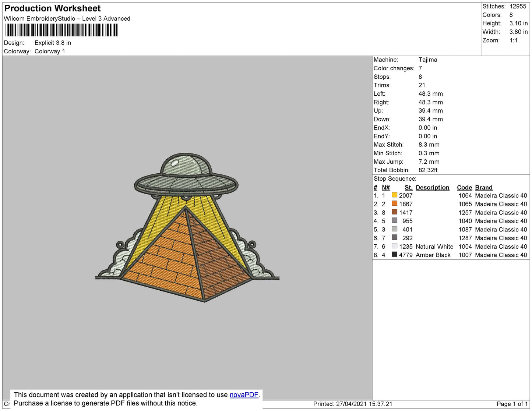This screenshot has height=411, width=532.
Task: Click the Stop Sequence label
Action: pos(395,178)
